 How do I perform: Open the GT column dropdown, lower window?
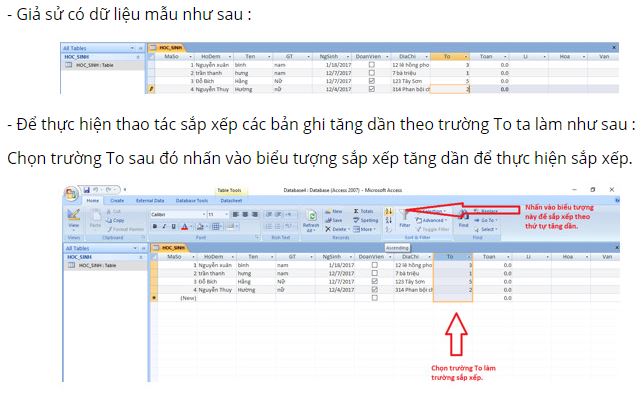[x=311, y=257]
